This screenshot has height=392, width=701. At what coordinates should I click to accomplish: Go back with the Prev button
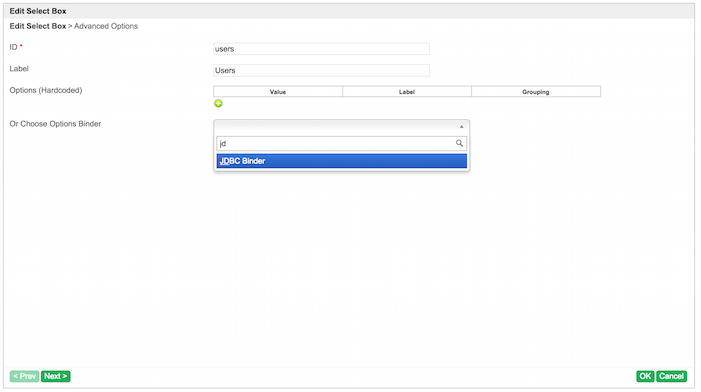[x=25, y=376]
